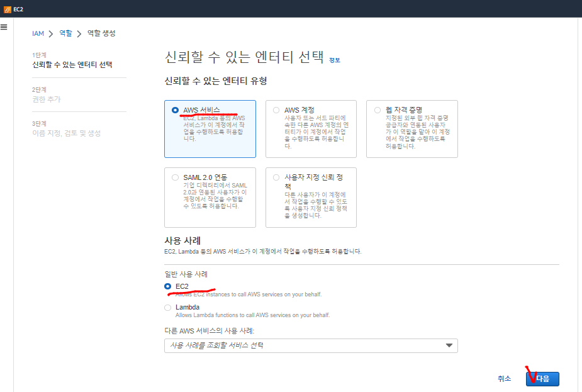Select the AWS 서비스 radio option
582x392 pixels.
pos(175,110)
